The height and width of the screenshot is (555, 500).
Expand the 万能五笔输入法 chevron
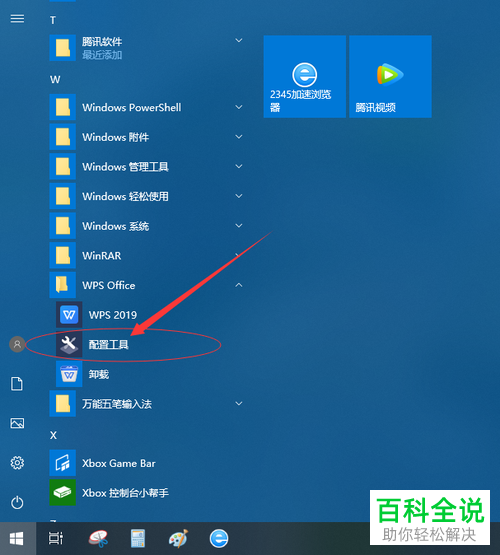tap(239, 403)
